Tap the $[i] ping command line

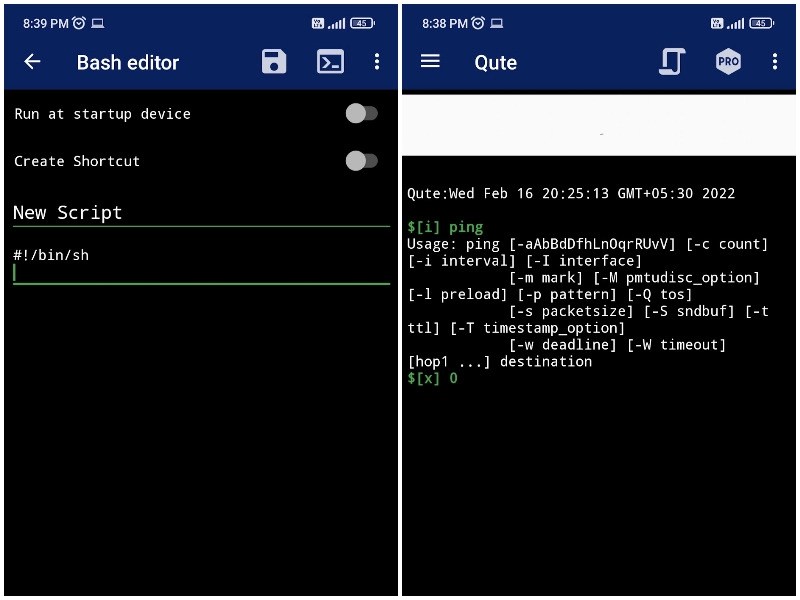[445, 227]
